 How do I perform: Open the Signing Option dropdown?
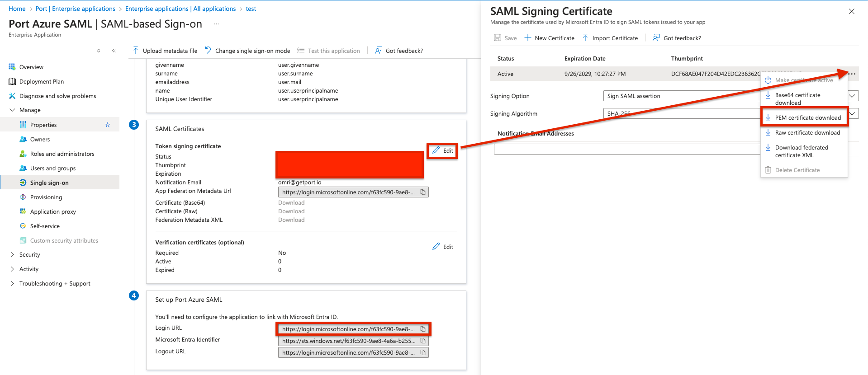[730, 96]
